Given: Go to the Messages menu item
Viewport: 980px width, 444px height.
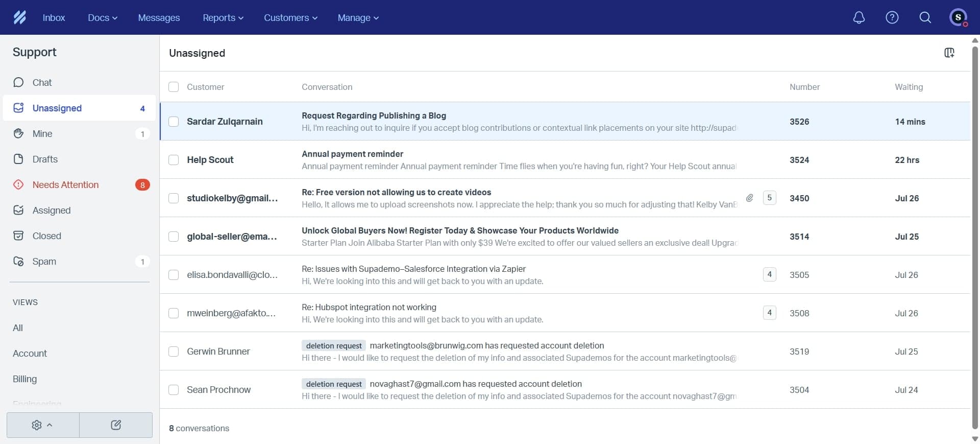Looking at the screenshot, I should tap(159, 17).
